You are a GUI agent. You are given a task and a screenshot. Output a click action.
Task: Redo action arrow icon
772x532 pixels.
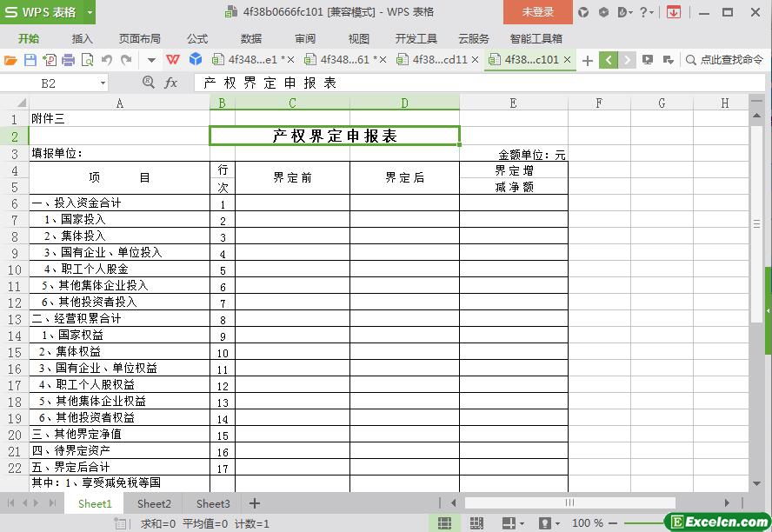tap(127, 60)
